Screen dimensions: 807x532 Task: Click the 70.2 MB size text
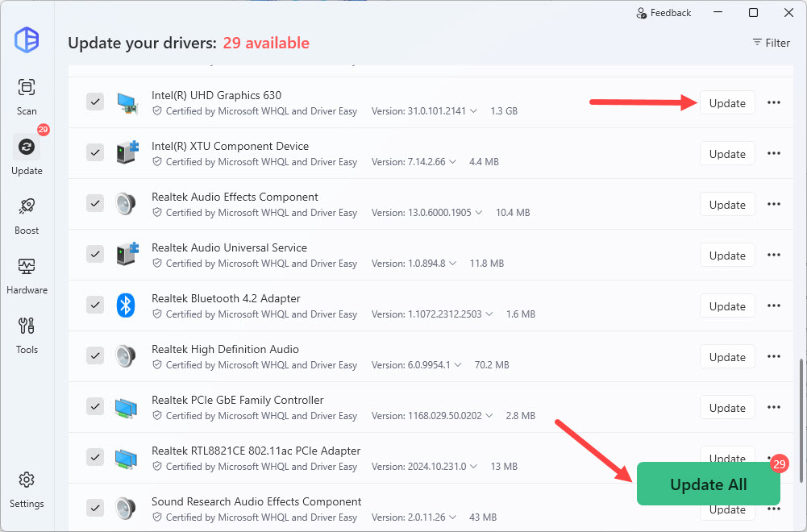pyautogui.click(x=492, y=365)
